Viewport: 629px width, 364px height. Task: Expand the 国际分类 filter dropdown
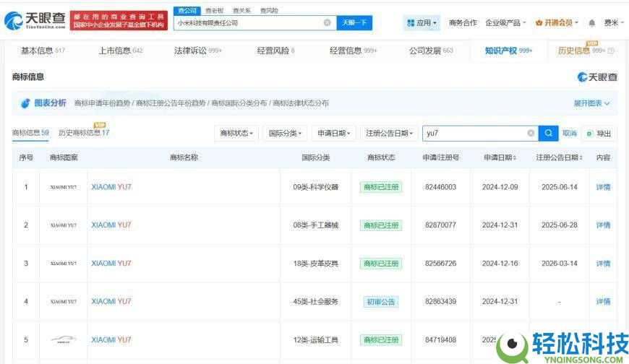[285, 134]
